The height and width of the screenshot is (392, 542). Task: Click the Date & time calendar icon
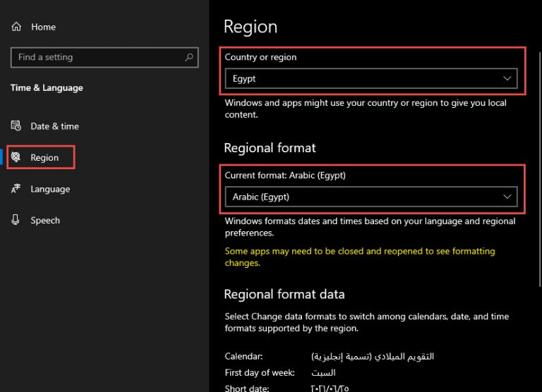point(16,125)
